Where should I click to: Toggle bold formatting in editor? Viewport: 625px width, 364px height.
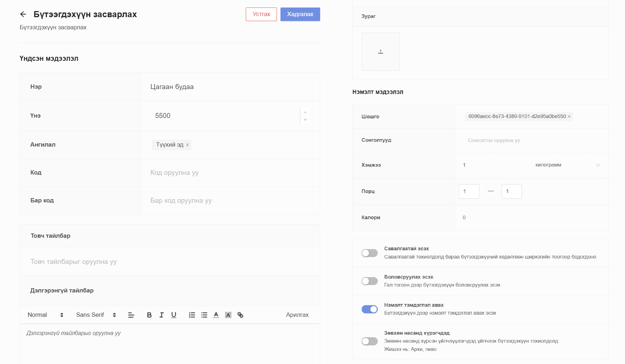click(149, 315)
